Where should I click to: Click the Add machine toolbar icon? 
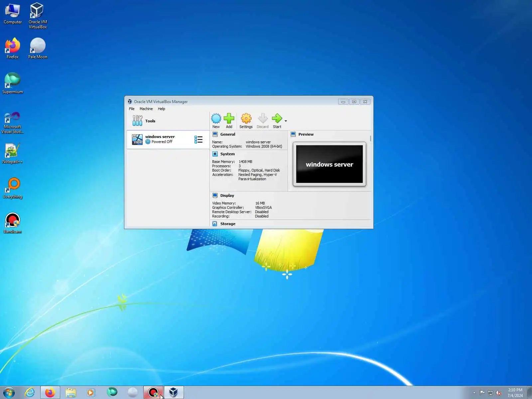[229, 121]
